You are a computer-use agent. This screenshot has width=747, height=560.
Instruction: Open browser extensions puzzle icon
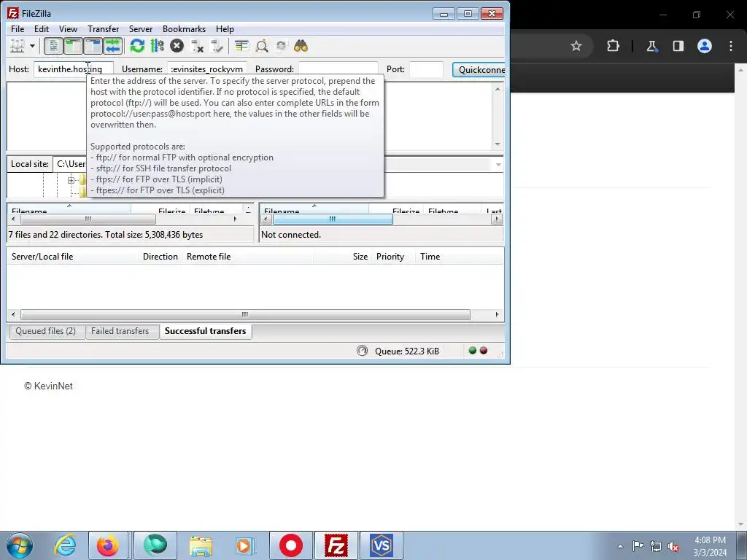(x=613, y=46)
